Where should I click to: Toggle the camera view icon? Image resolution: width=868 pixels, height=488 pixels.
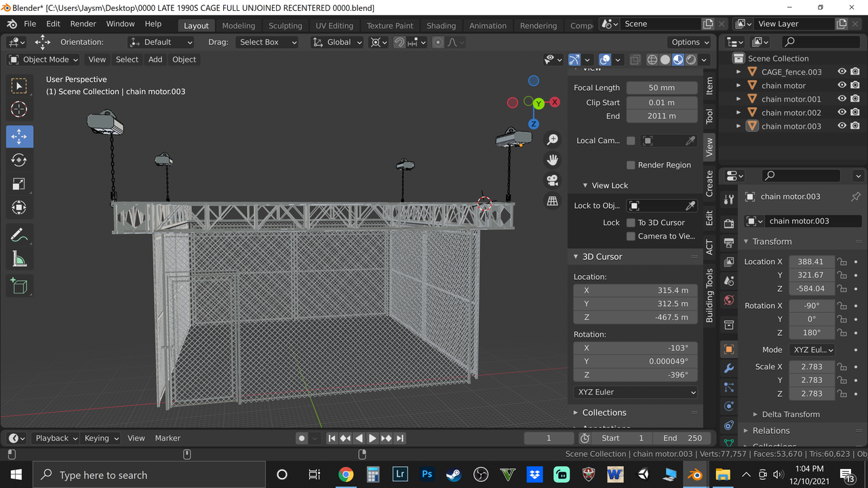coord(553,180)
